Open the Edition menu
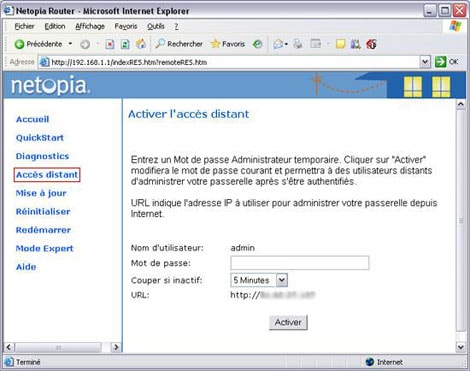The height and width of the screenshot is (371, 470). click(x=55, y=26)
